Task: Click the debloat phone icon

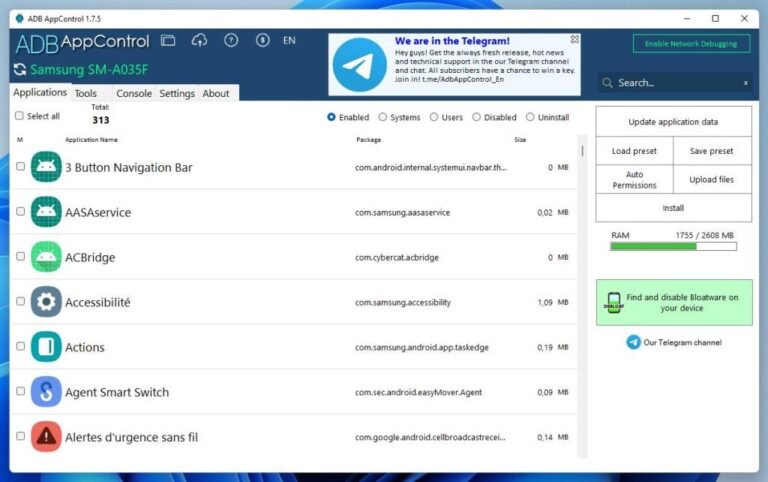Action: coord(614,303)
